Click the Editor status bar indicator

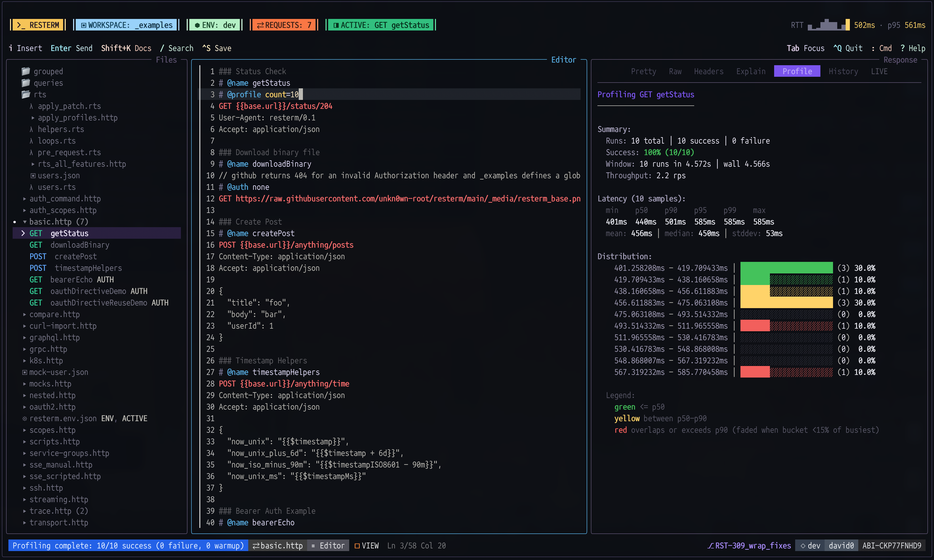[328, 546]
